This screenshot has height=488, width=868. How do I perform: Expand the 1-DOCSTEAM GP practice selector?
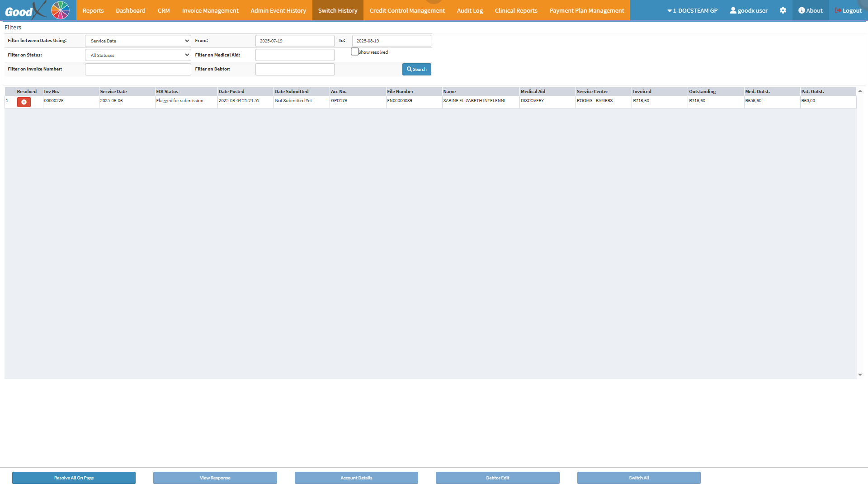[692, 10]
